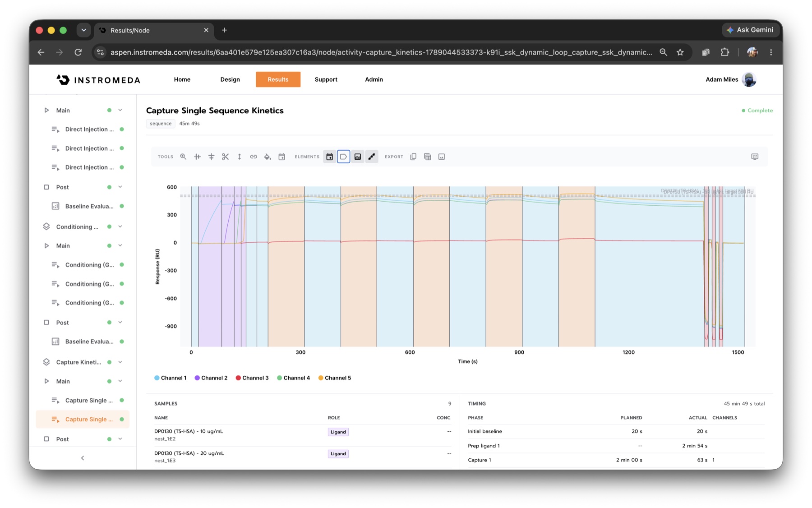Toggle data points line element

(372, 157)
